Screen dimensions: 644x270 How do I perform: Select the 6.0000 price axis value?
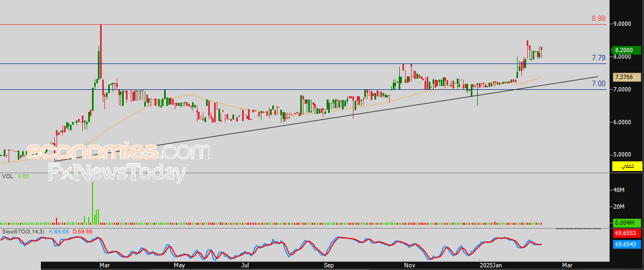click(622, 122)
